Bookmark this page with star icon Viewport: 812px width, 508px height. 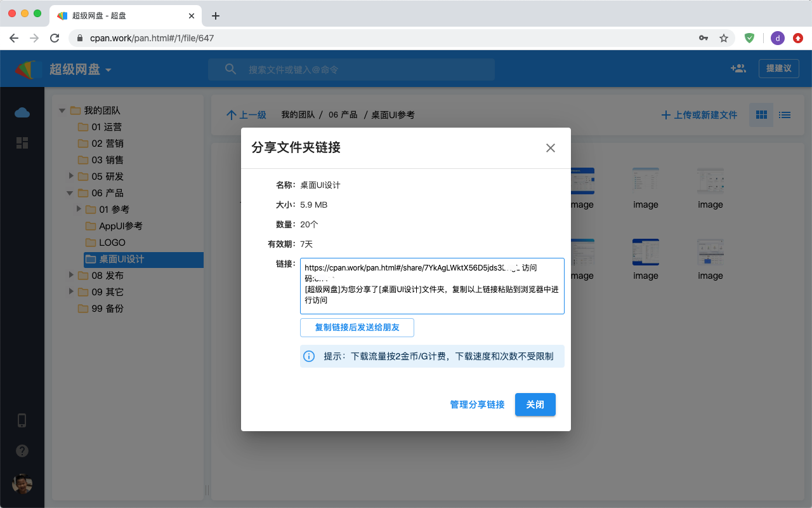tap(723, 38)
